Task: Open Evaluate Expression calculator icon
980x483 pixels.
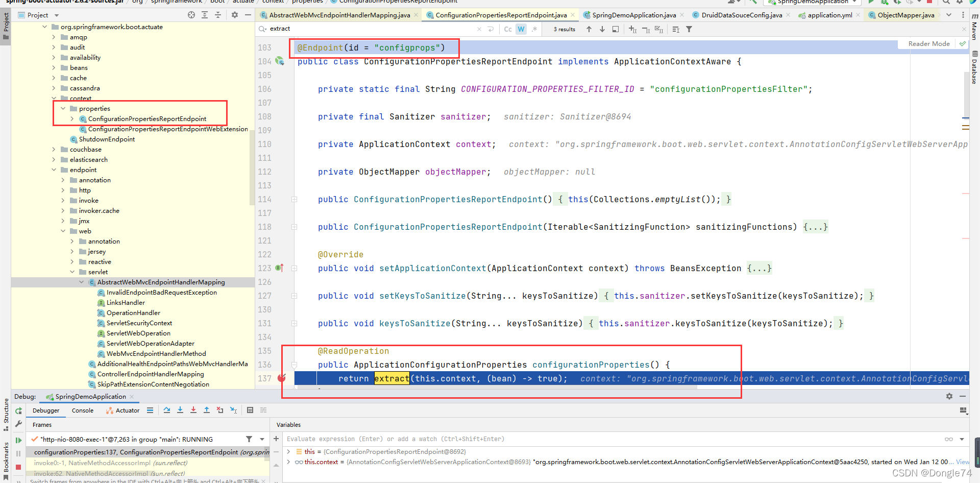Action: coord(250,410)
